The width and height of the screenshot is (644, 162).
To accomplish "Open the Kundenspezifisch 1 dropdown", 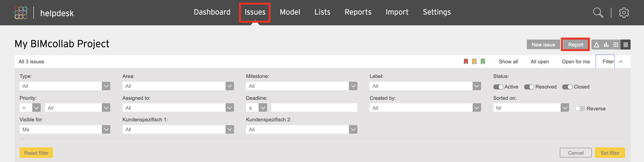I will (178, 129).
